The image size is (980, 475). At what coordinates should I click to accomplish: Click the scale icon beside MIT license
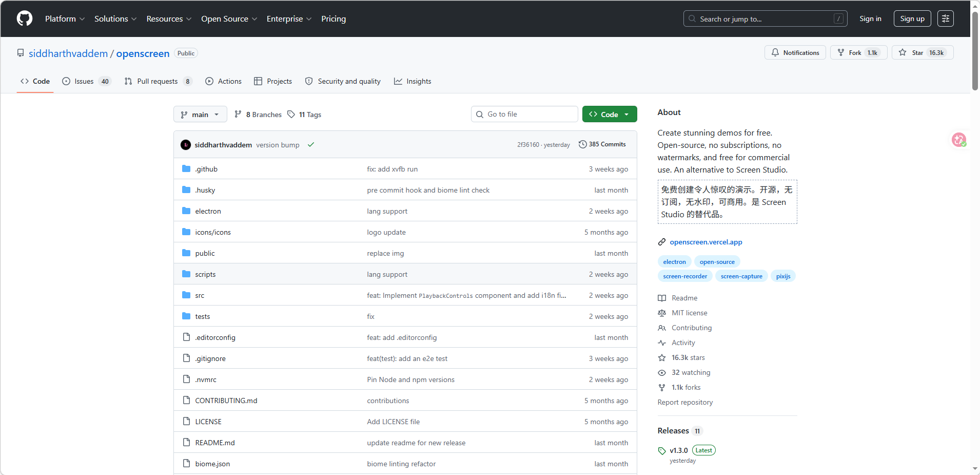[662, 313]
